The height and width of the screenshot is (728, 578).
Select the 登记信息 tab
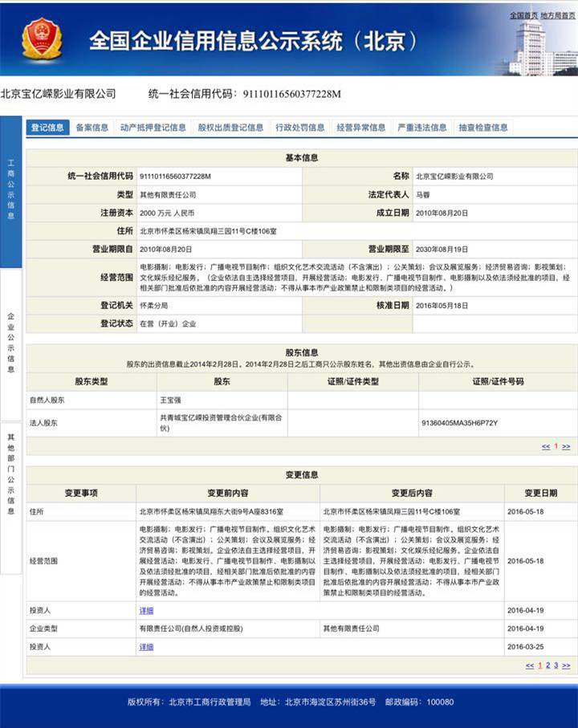47,128
